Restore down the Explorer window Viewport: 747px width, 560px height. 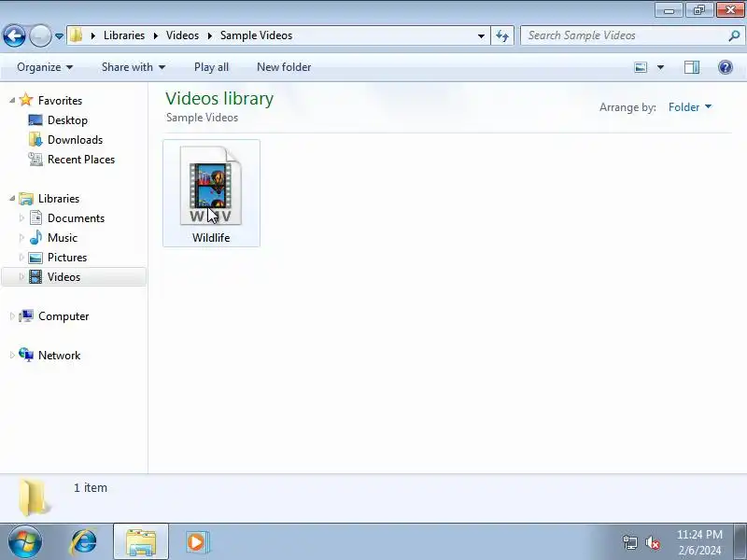[698, 9]
